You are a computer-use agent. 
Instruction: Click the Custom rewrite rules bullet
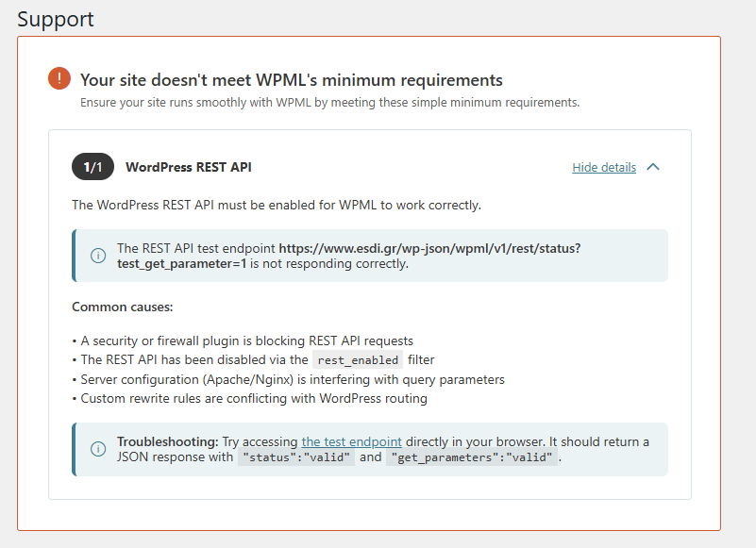tap(253, 398)
